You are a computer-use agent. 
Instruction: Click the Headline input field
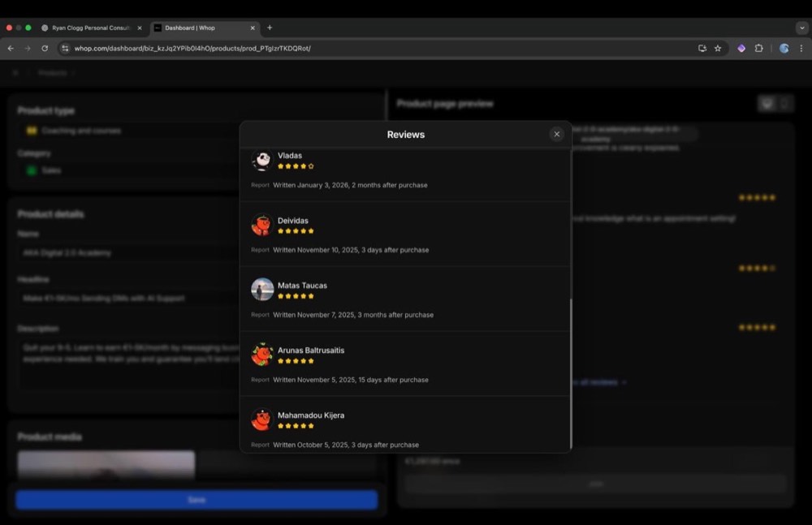click(x=128, y=299)
